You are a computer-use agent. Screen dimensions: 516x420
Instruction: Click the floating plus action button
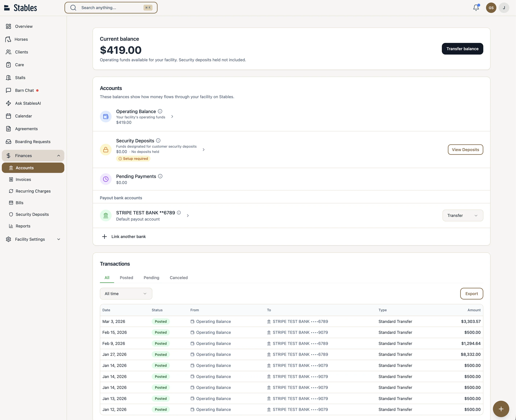[501, 409]
